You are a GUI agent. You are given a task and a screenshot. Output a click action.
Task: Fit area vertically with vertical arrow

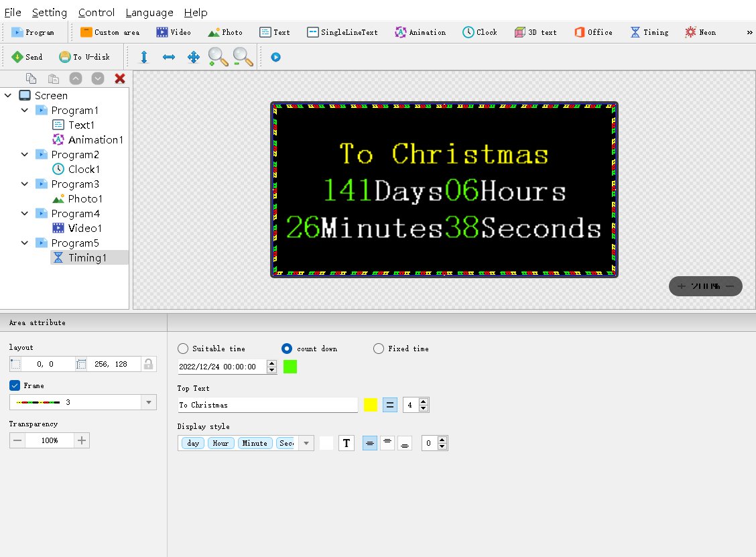coord(143,57)
